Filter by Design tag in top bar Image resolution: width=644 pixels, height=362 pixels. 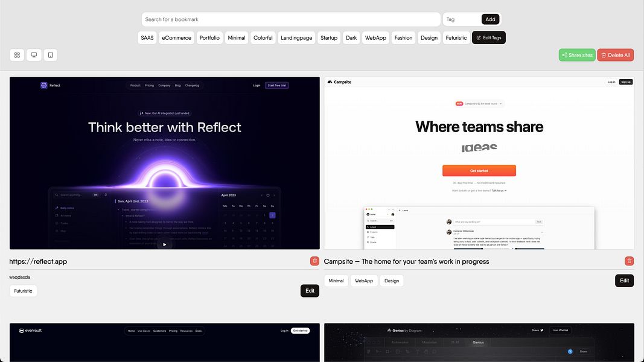coord(429,38)
